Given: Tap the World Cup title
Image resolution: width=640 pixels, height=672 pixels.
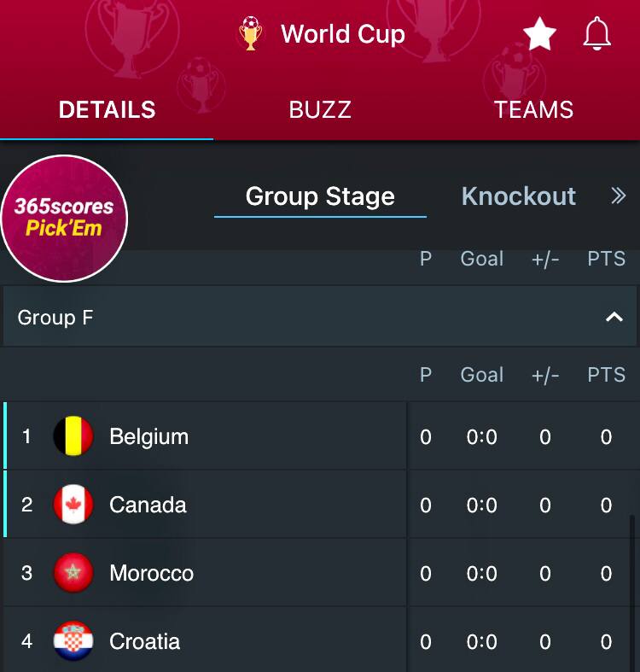Looking at the screenshot, I should point(342,34).
